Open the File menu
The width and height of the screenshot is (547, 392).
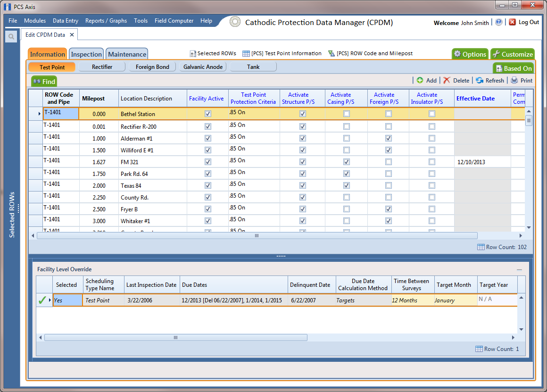click(x=13, y=21)
